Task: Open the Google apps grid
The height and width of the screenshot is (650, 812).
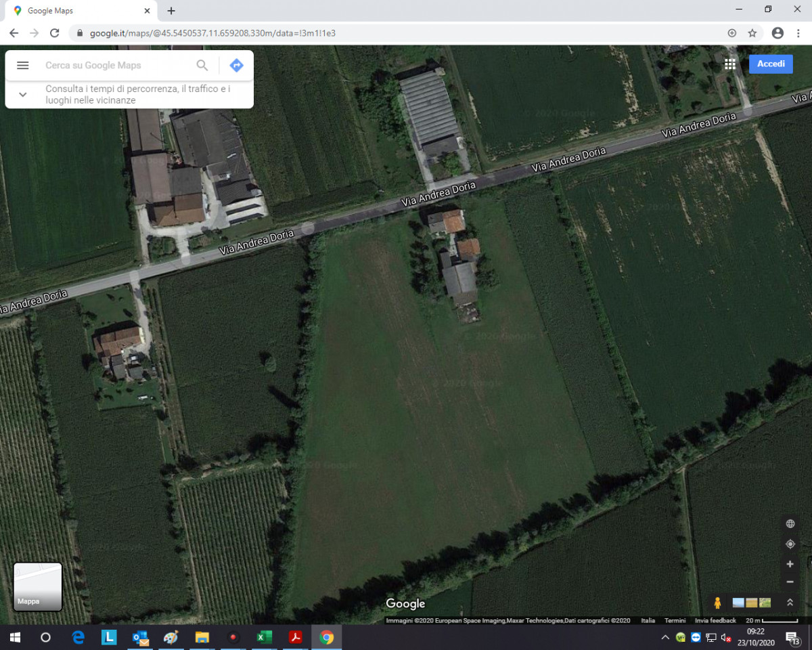Action: coord(729,64)
